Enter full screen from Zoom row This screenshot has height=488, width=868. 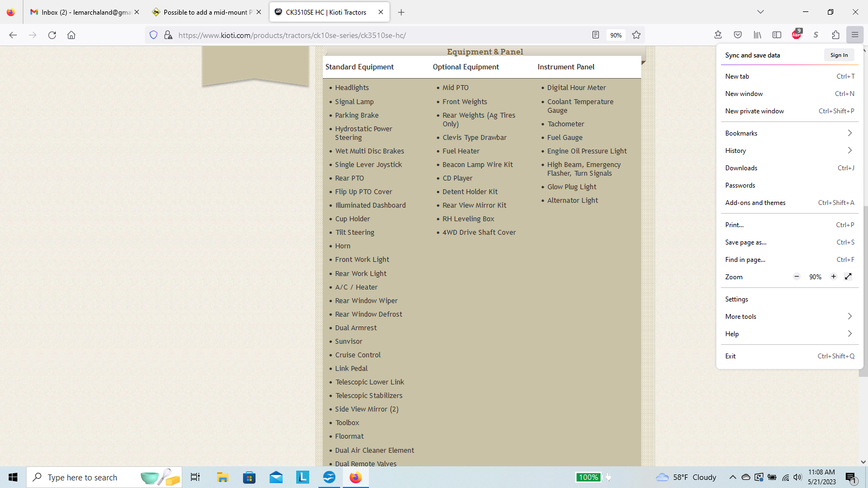(x=848, y=277)
